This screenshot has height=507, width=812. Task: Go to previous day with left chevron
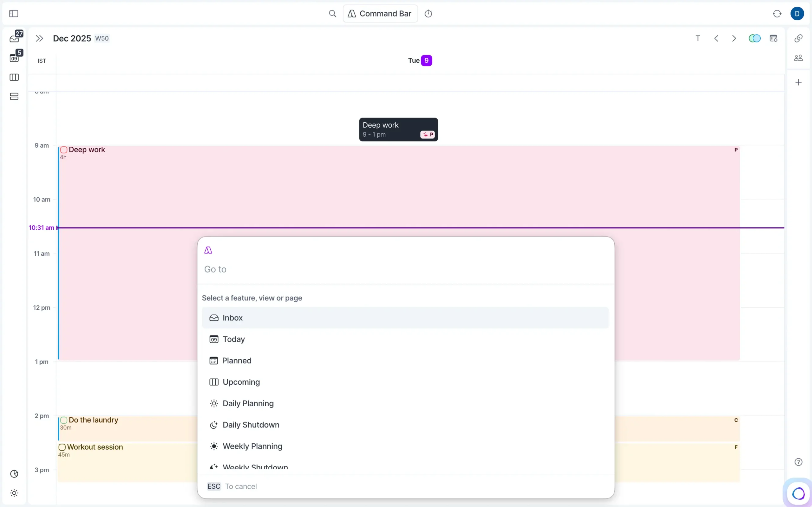pyautogui.click(x=717, y=38)
